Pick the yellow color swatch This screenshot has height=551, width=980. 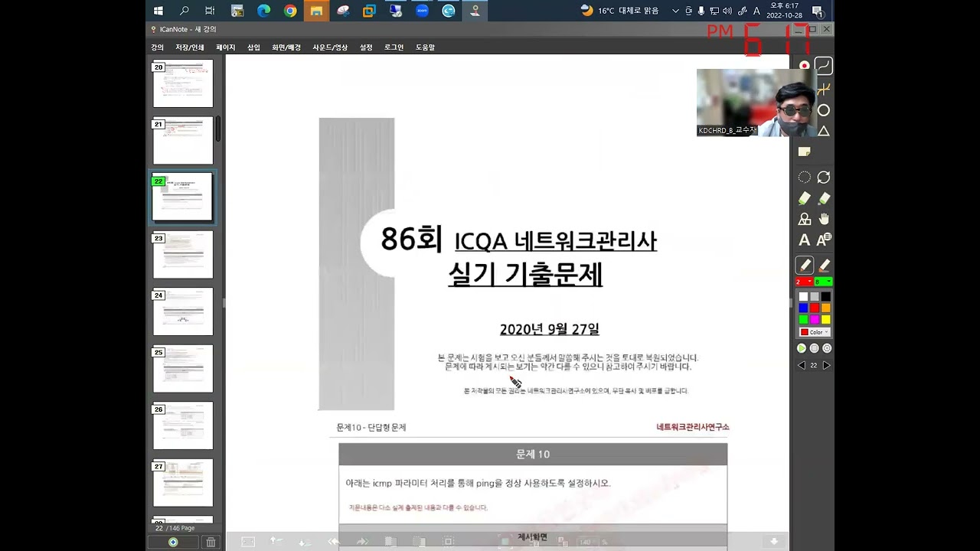(x=825, y=319)
